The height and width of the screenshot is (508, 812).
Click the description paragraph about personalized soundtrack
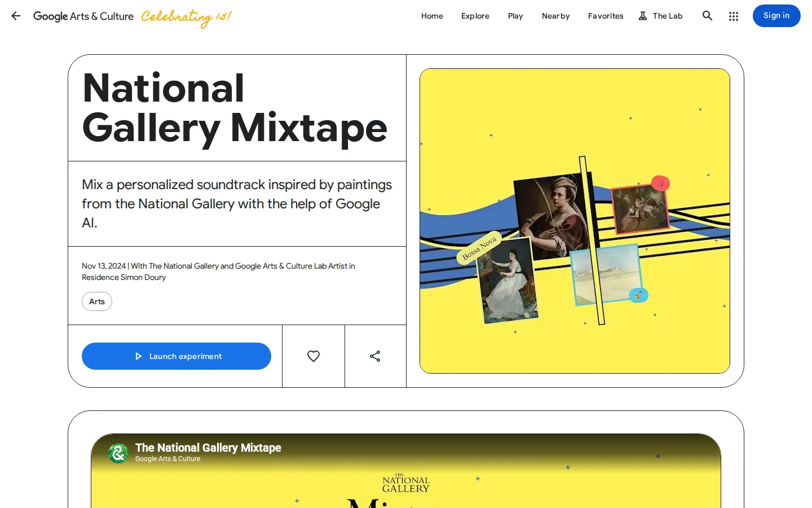click(237, 204)
